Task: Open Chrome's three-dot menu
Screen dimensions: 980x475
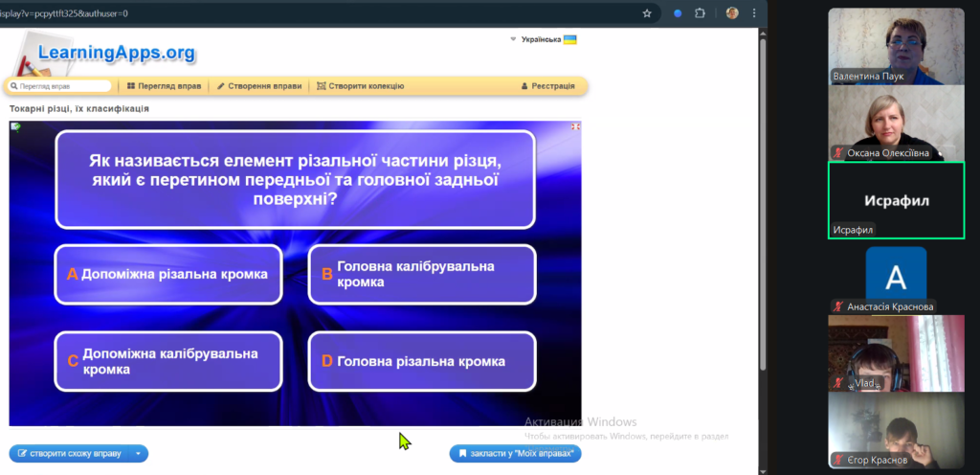Action: click(x=755, y=13)
